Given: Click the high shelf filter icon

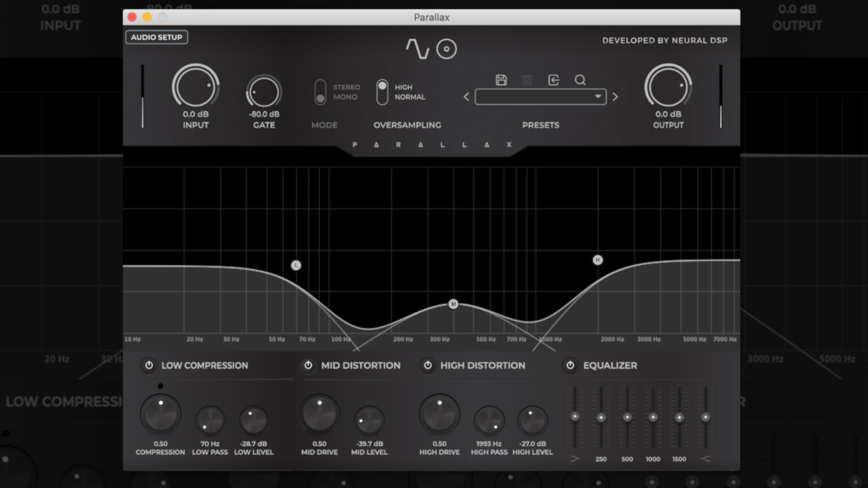Looking at the screenshot, I should click(x=705, y=459).
